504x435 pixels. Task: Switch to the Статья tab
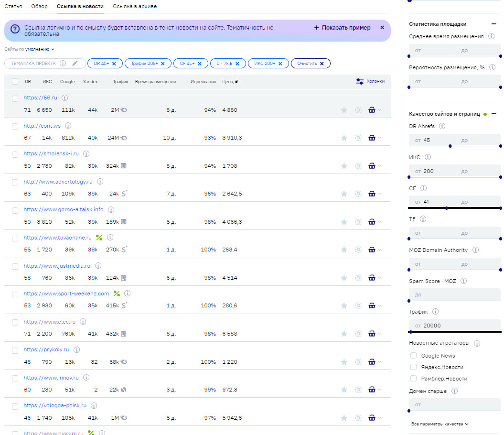[x=13, y=7]
